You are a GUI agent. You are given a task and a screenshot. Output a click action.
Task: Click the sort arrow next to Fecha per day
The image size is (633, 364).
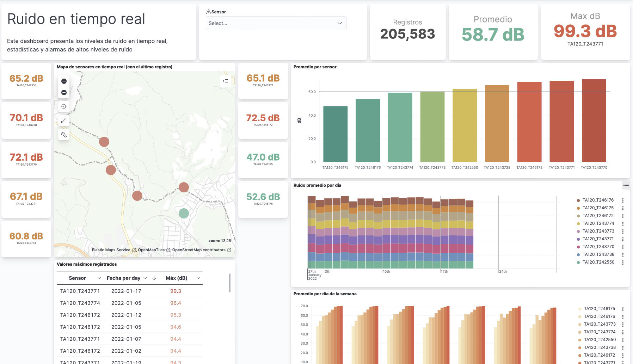(x=154, y=278)
